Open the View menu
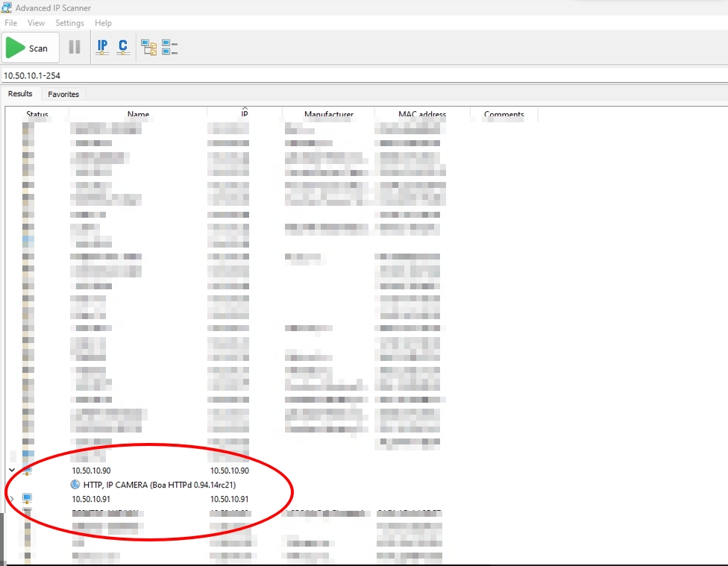Image resolution: width=728 pixels, height=566 pixels. pos(37,23)
